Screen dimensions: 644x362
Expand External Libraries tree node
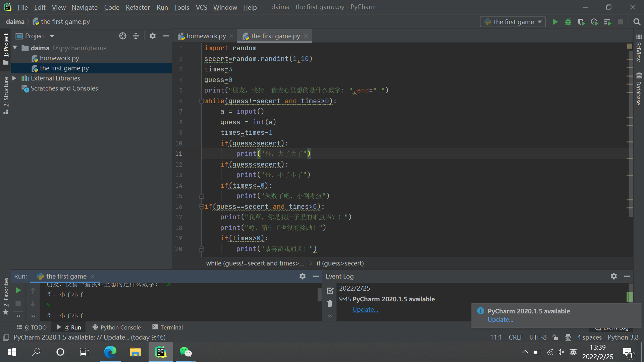point(14,78)
